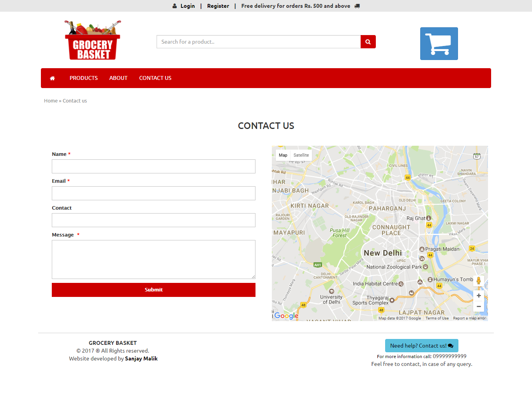
Task: Click the search magnifier button
Action: coord(368,42)
